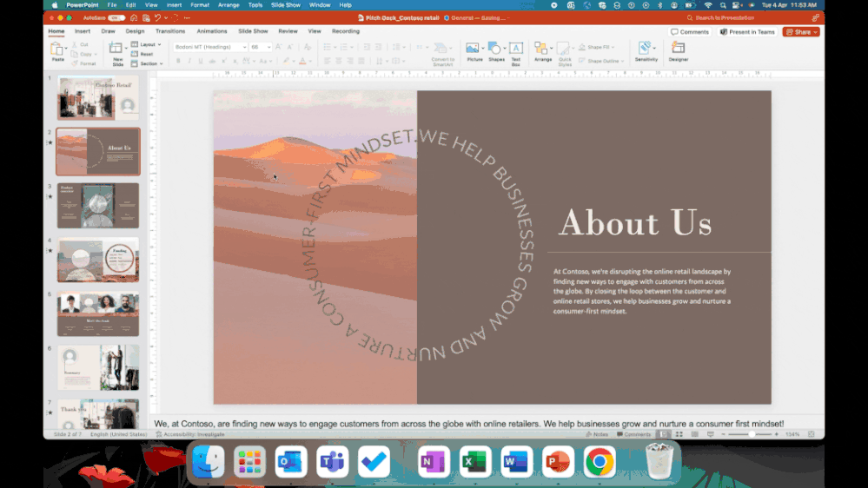Click the Share button
This screenshot has width=868, height=488.
click(x=801, y=32)
